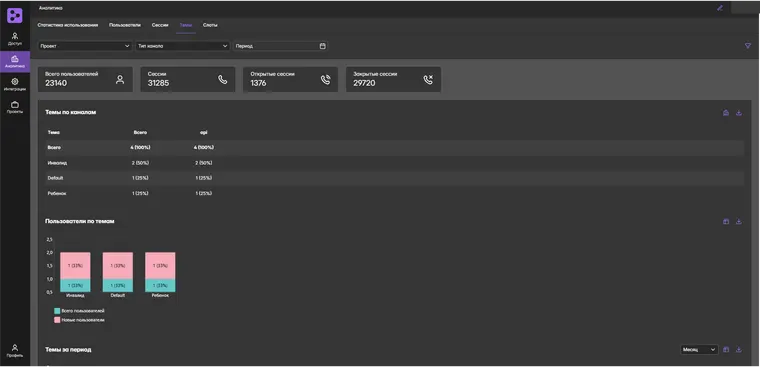Screen dimensions: 760x367
Task: Open the Аналитика sidebar section
Action: click(x=15, y=62)
